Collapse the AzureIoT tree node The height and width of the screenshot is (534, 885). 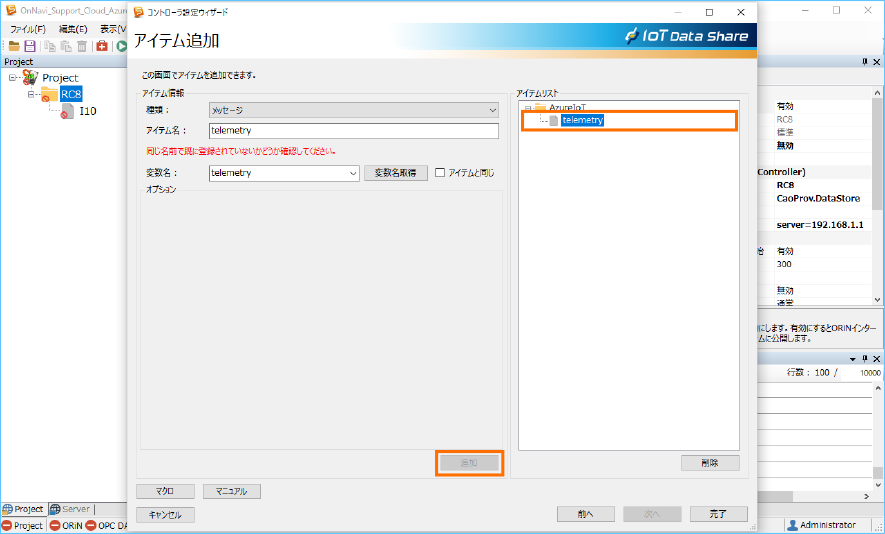tap(527, 107)
